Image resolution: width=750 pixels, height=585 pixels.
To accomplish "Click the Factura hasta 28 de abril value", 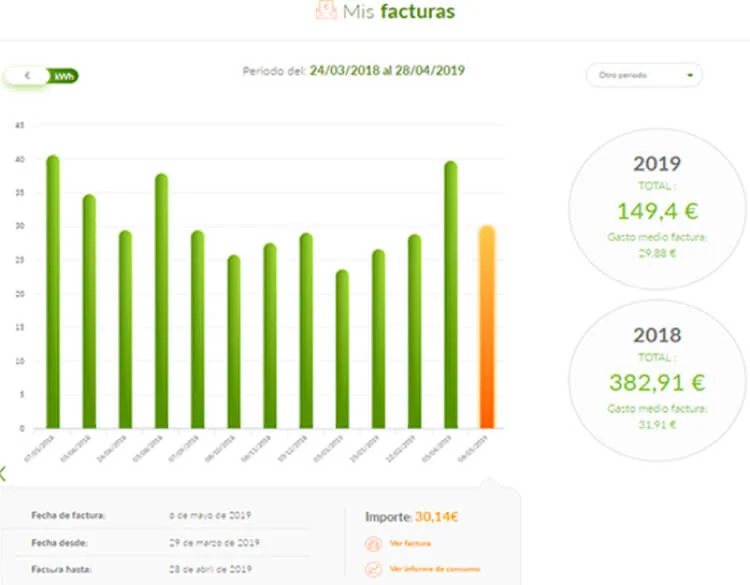I will [x=210, y=569].
